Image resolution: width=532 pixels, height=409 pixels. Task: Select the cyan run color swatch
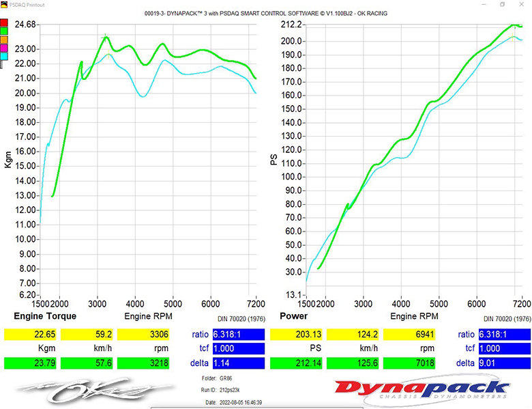(x=3, y=57)
